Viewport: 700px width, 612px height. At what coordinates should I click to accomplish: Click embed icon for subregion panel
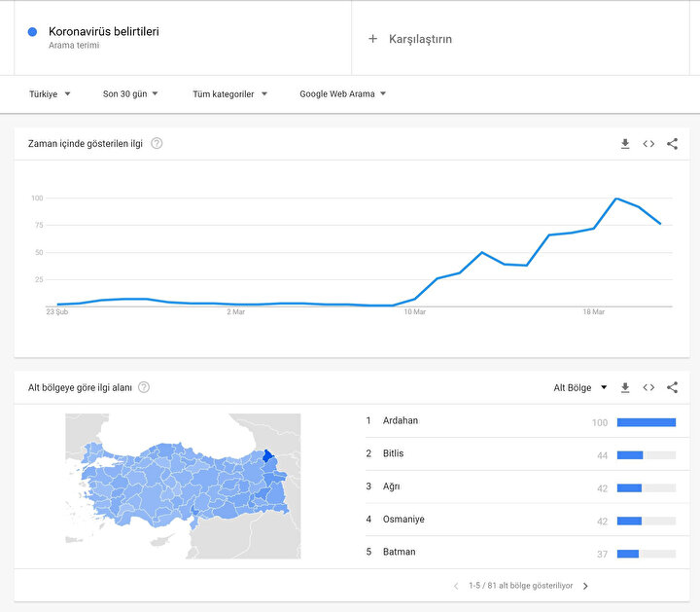coord(648,387)
